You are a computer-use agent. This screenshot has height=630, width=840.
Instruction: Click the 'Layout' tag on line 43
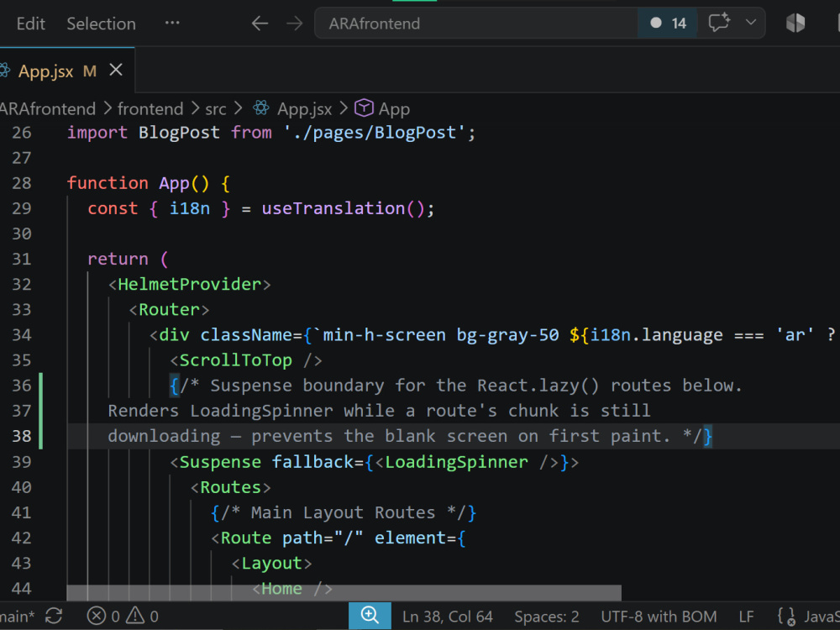coord(271,564)
